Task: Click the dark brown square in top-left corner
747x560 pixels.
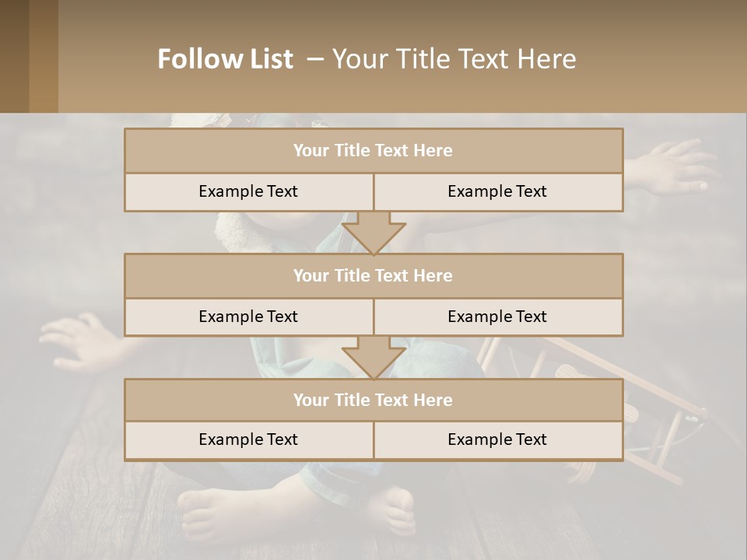Action: pyautogui.click(x=14, y=56)
